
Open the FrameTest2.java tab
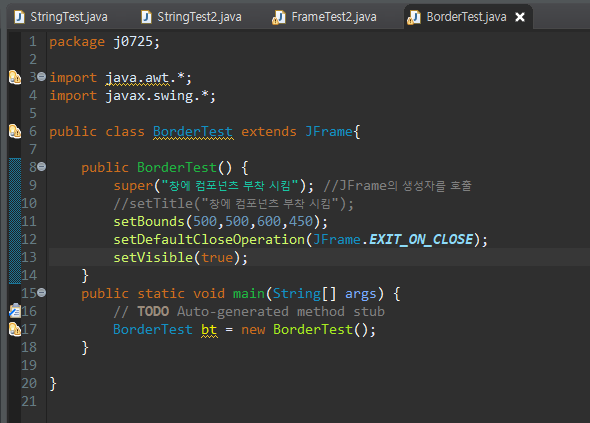[324, 17]
